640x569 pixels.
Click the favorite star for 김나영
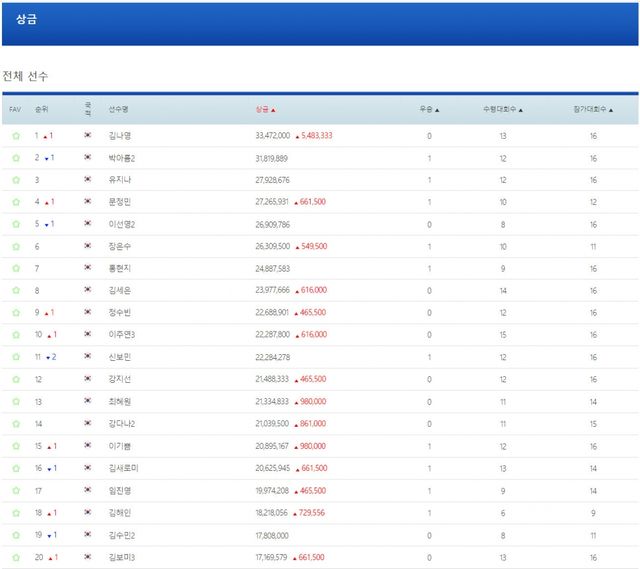pos(15,135)
